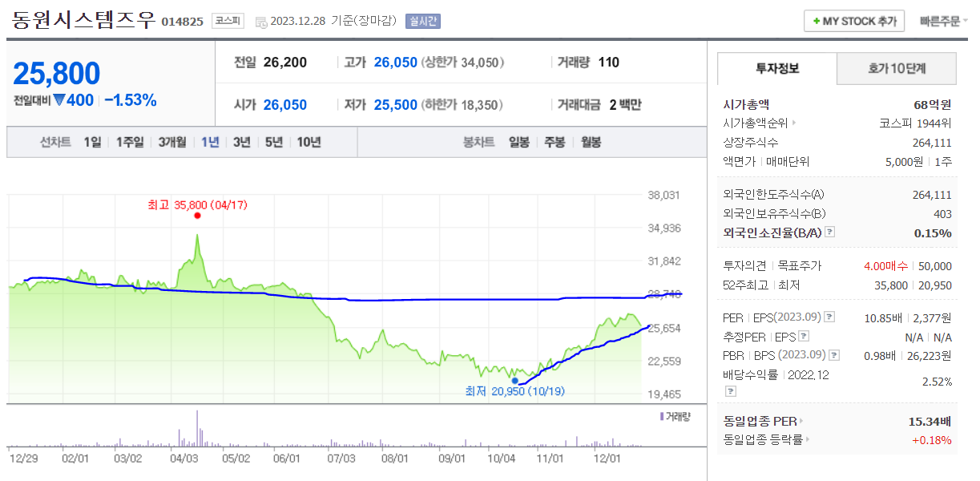Select the 5년 line chart period
This screenshot has height=481, width=980.
(274, 142)
